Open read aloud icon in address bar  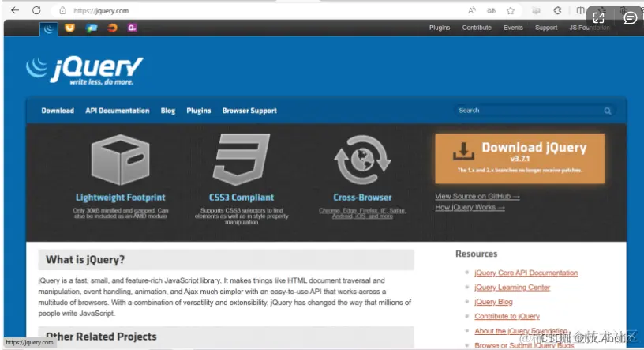click(x=472, y=11)
